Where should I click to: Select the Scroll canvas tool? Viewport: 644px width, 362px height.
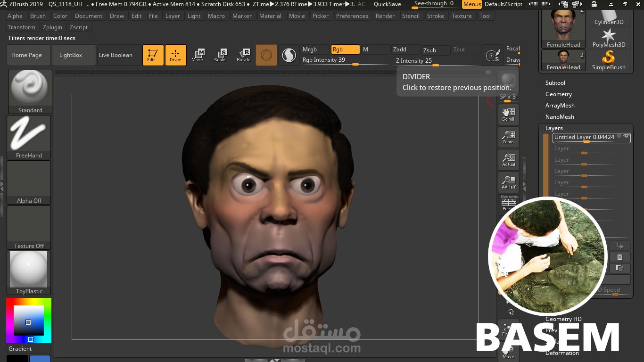click(508, 115)
